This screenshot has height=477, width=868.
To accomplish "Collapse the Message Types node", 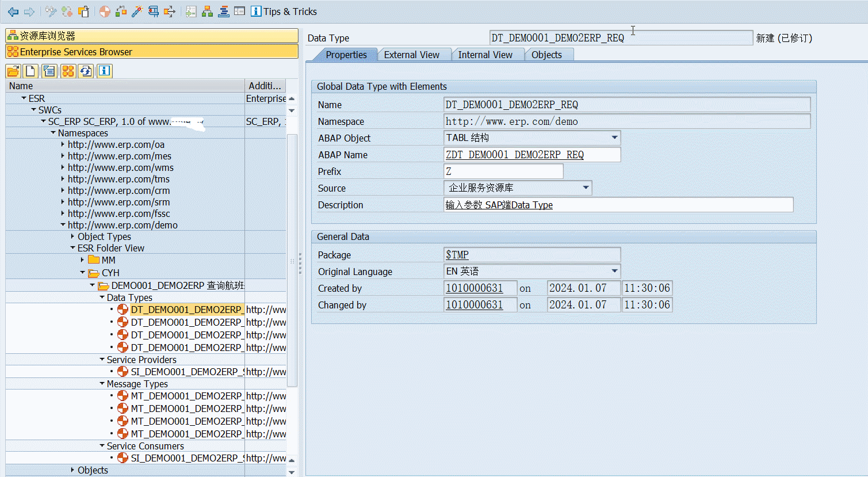I will [x=102, y=384].
